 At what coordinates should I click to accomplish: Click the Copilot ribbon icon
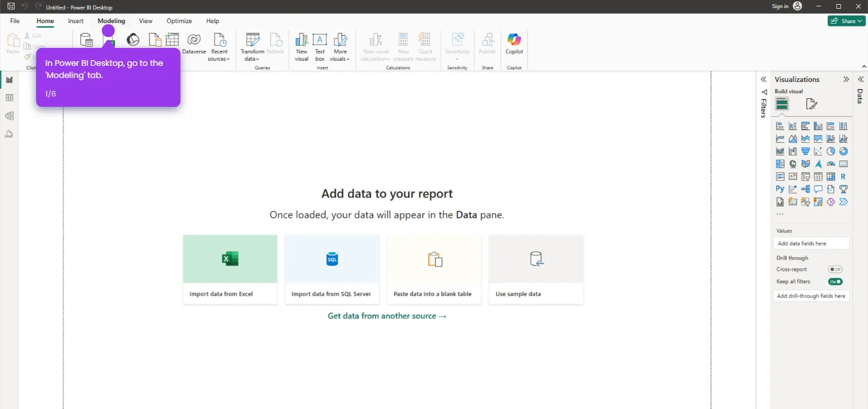coord(514,44)
